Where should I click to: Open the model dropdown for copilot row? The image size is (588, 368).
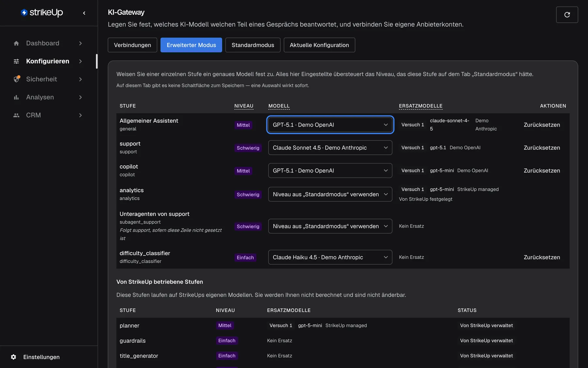coord(330,170)
